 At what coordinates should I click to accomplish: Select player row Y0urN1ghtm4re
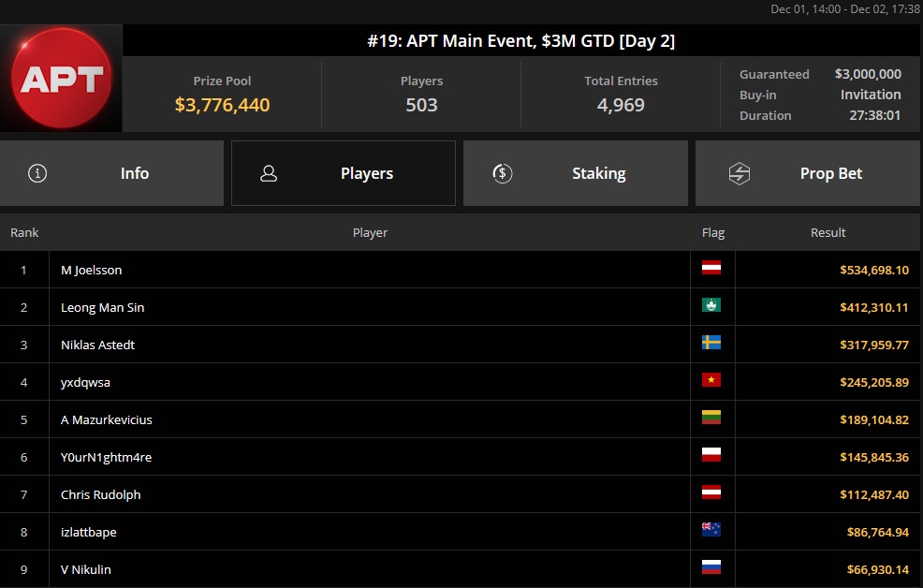coord(461,457)
